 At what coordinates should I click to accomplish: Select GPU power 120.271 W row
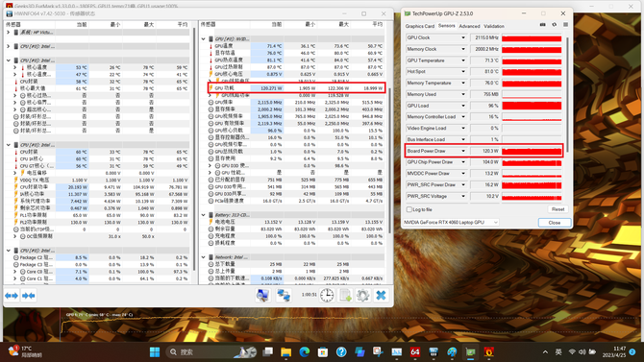pos(297,87)
